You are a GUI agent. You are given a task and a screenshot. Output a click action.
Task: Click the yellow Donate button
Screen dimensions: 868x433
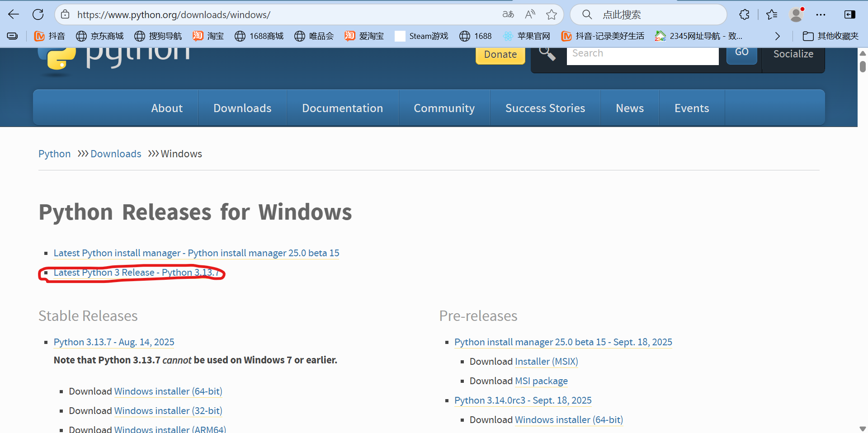click(x=500, y=55)
